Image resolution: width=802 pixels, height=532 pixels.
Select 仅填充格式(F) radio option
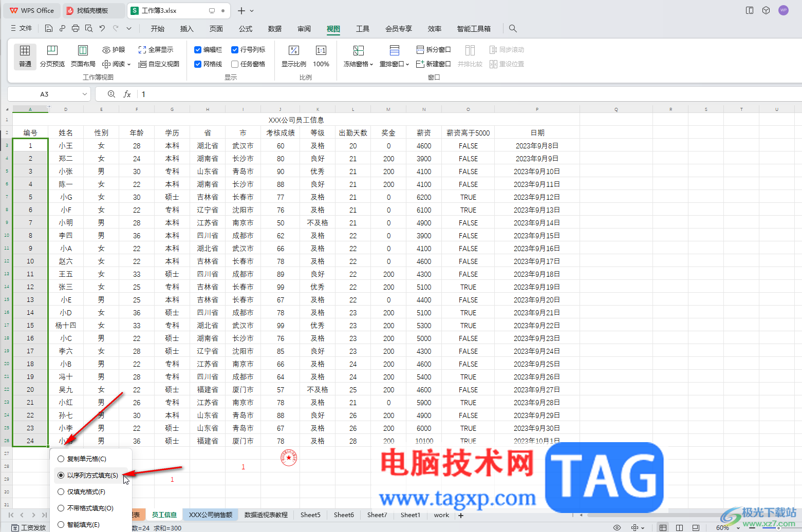(x=61, y=492)
